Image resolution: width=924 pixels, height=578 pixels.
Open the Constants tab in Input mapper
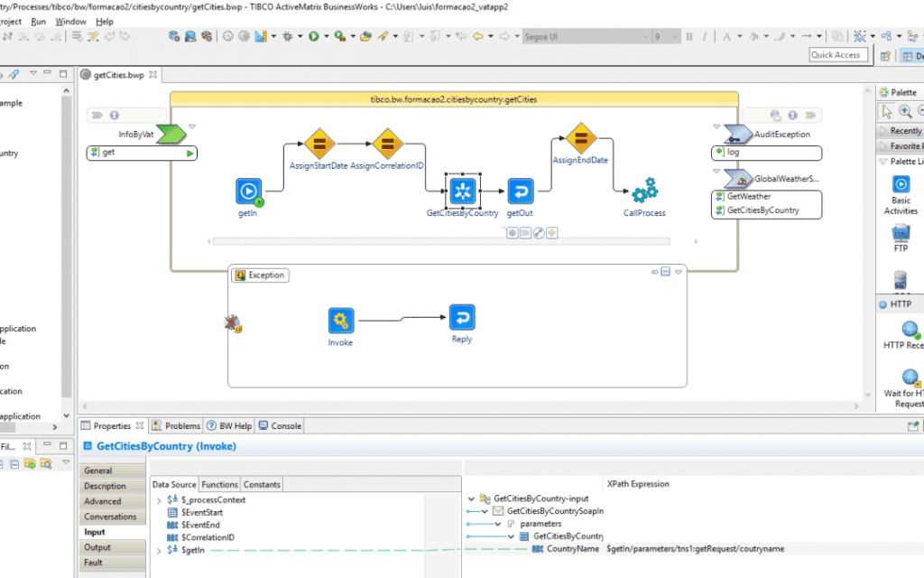click(262, 484)
